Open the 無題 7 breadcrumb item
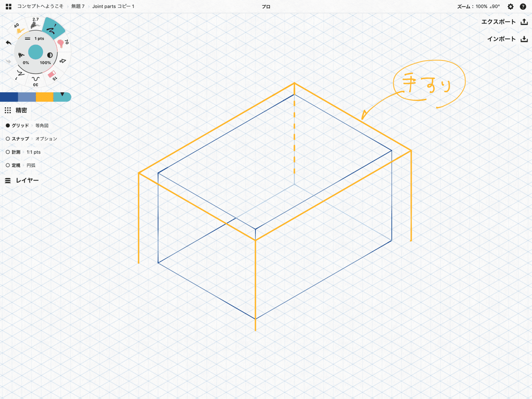This screenshot has width=532, height=399. [x=78, y=7]
